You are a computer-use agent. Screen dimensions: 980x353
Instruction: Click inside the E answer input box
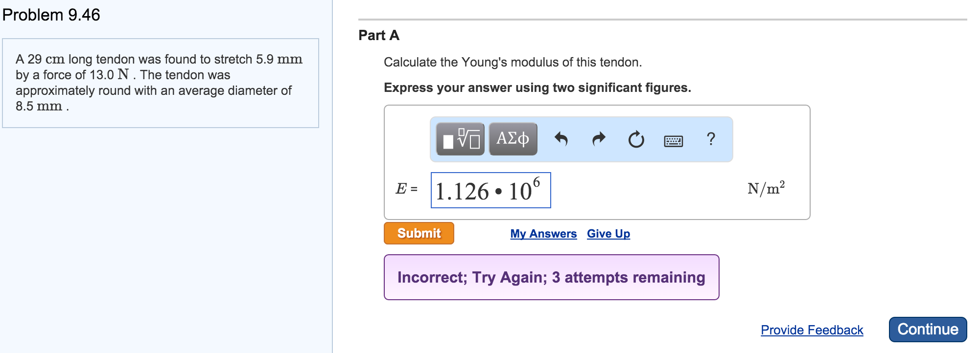[x=491, y=190]
